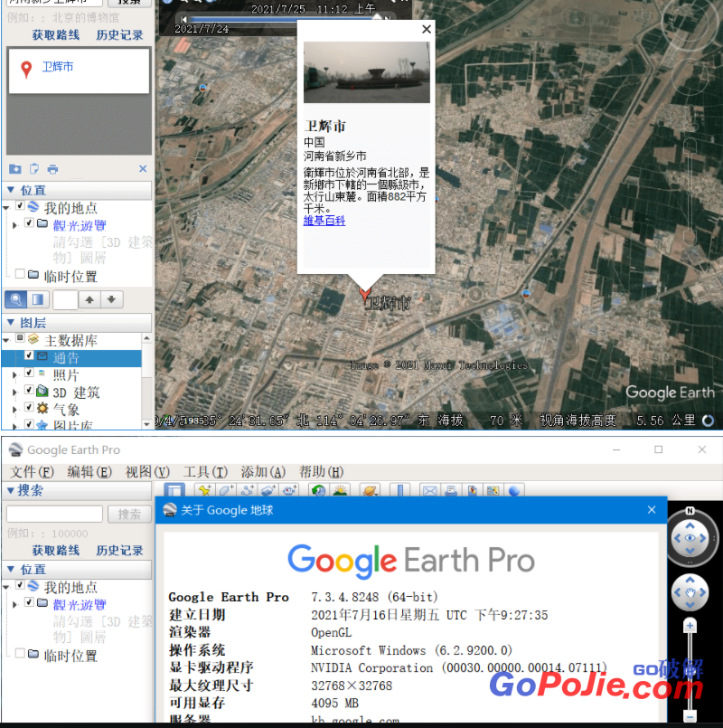723x728 pixels.
Task: Toggle sunlight with the sun-over-landscape icon
Action: pyautogui.click(x=340, y=490)
